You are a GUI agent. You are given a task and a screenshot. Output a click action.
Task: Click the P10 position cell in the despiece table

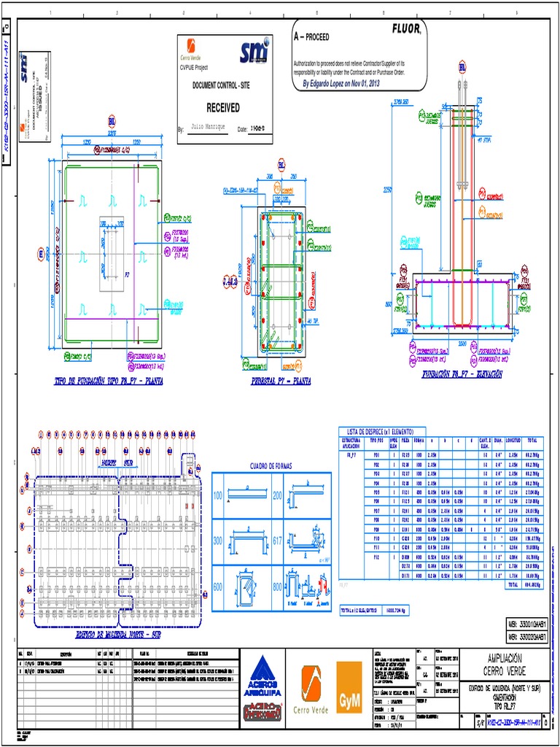point(376,539)
